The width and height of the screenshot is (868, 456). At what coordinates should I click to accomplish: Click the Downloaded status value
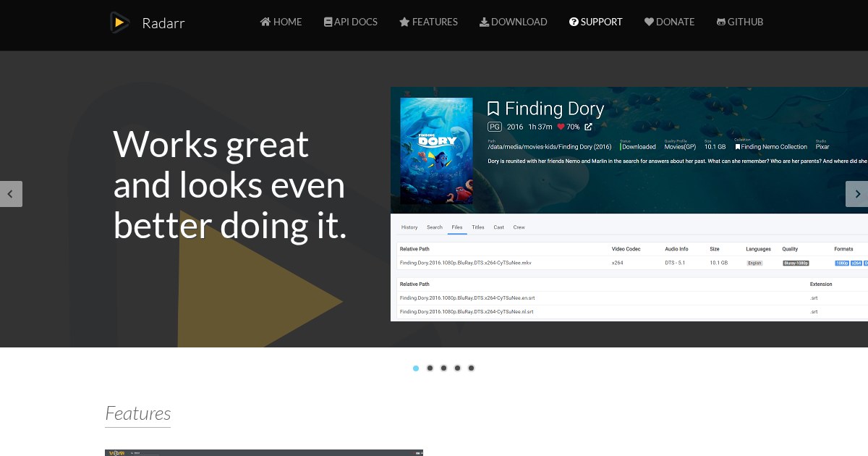pos(639,147)
